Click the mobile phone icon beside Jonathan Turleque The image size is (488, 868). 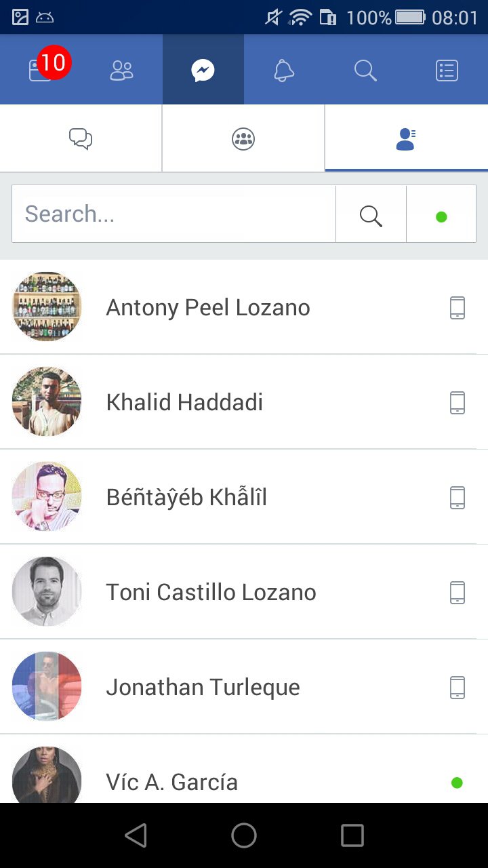pyautogui.click(x=457, y=688)
